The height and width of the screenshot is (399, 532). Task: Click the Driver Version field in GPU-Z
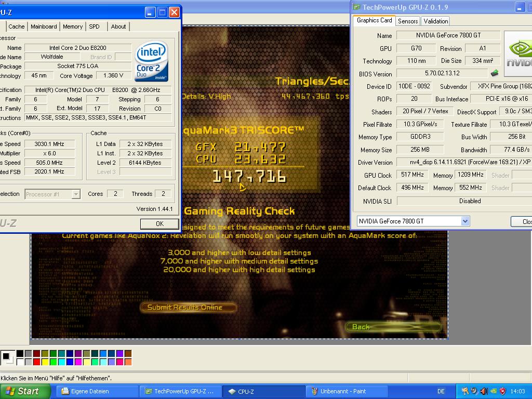coord(464,162)
